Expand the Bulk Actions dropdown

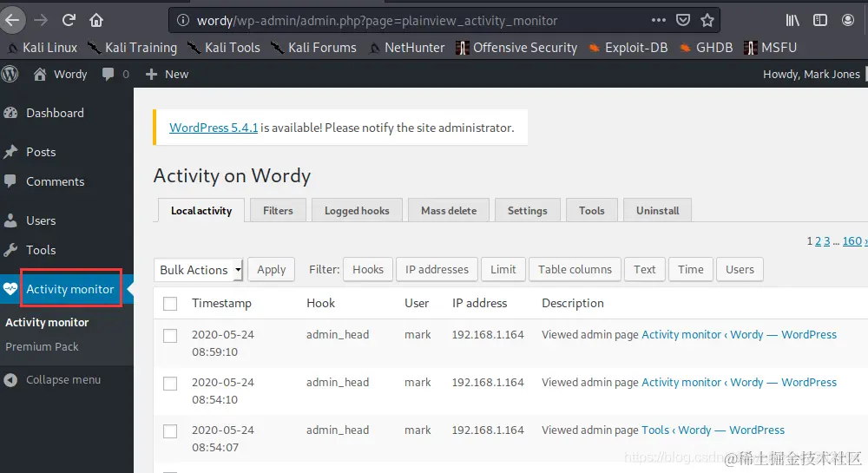click(198, 270)
